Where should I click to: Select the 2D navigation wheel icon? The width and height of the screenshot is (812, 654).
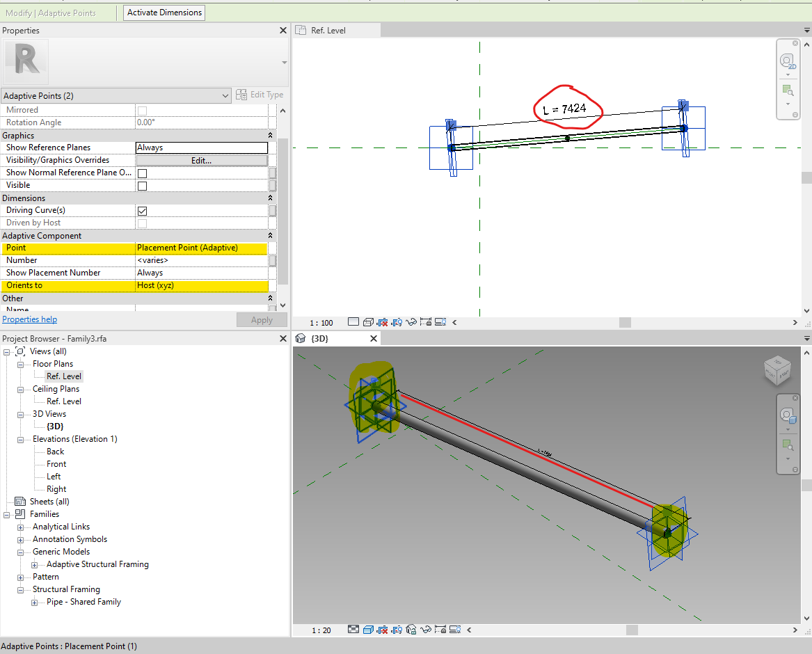tap(788, 63)
